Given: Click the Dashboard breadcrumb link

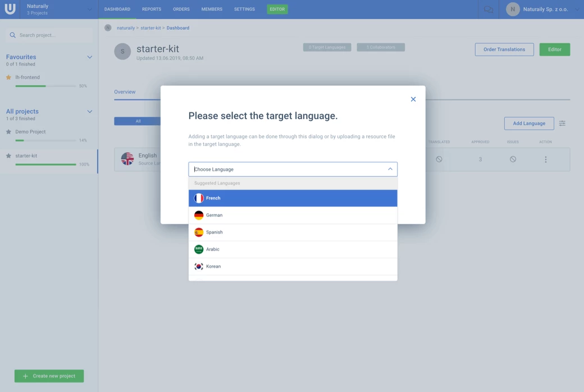Looking at the screenshot, I should pyautogui.click(x=177, y=28).
